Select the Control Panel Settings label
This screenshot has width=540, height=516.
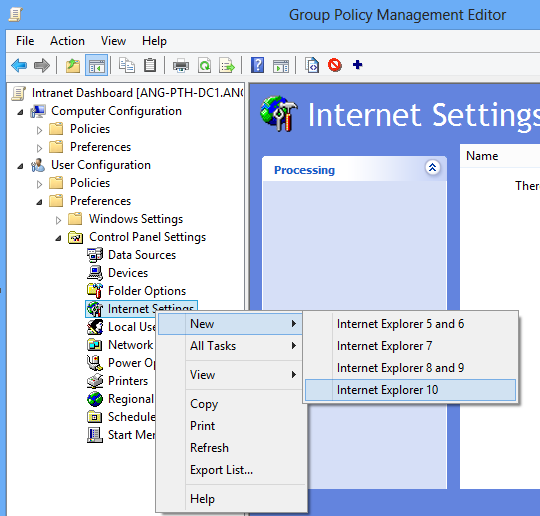147,237
